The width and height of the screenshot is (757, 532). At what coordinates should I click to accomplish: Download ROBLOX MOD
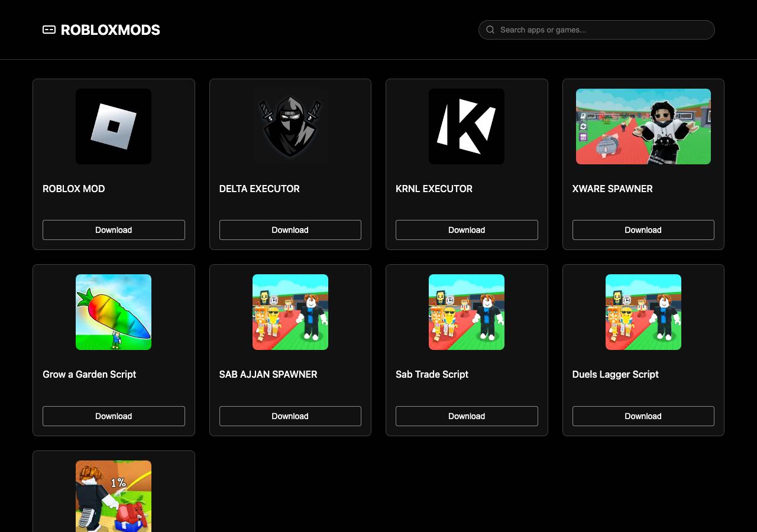click(114, 230)
